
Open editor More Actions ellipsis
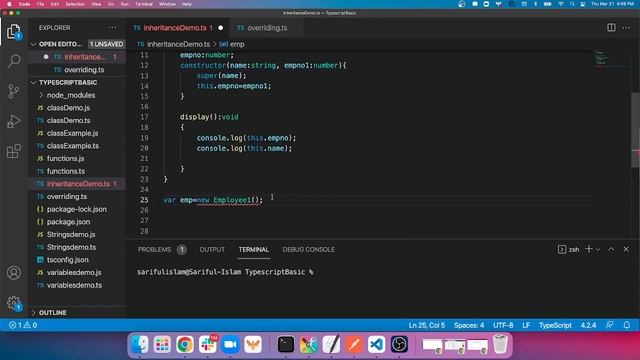[626, 28]
